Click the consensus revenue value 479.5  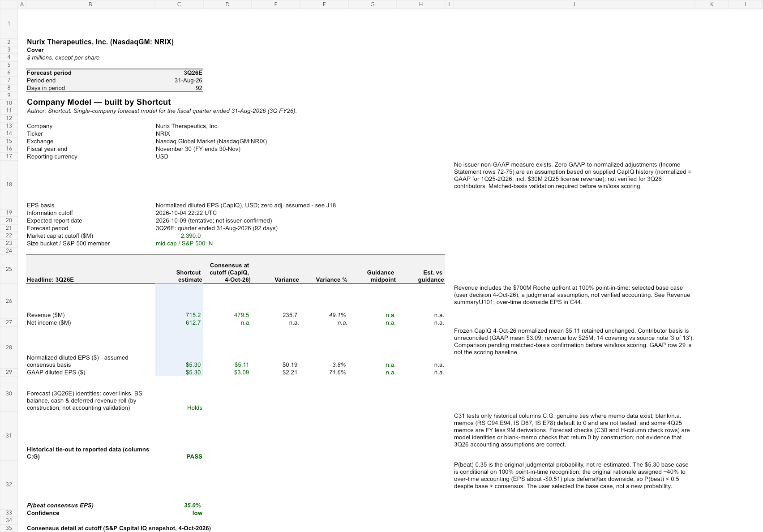[x=241, y=315]
